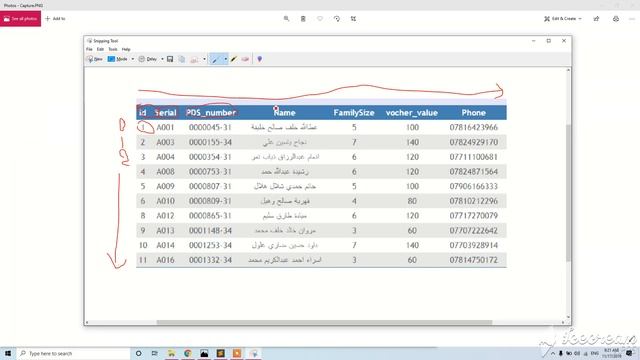Show hidden tray icons chevron
Screen dimensions: 640x360
553,353
